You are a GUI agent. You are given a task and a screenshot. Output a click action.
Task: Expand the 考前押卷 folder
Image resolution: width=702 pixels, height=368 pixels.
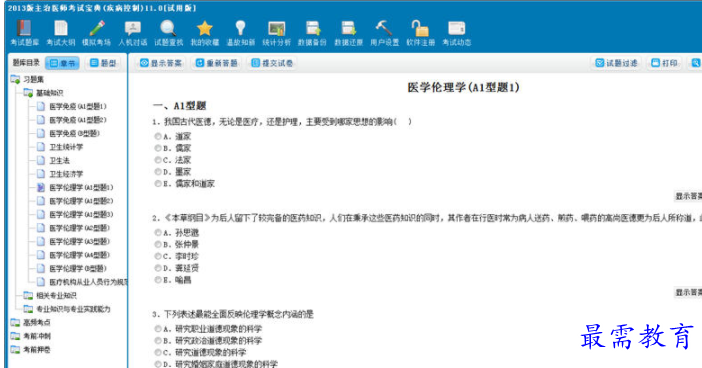pos(30,350)
